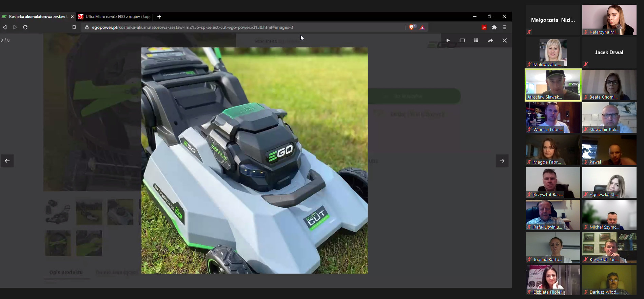Close the Kosiarka akumulatorowa tab

[72, 17]
